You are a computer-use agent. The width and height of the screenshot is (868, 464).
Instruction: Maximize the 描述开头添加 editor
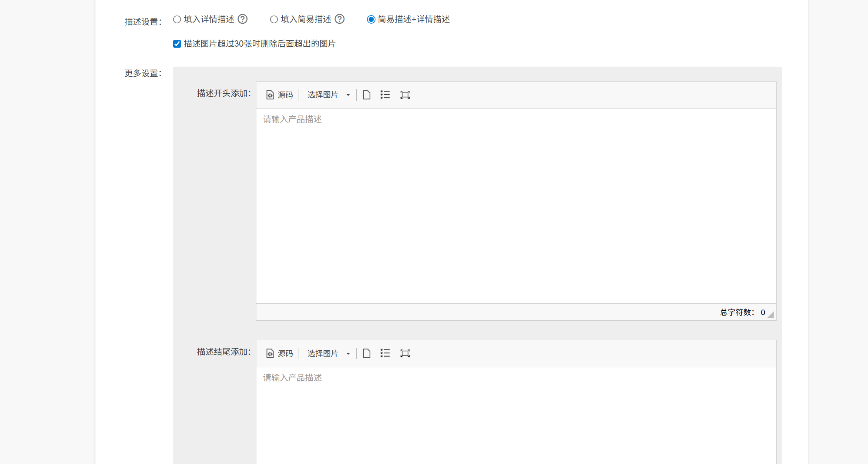405,95
